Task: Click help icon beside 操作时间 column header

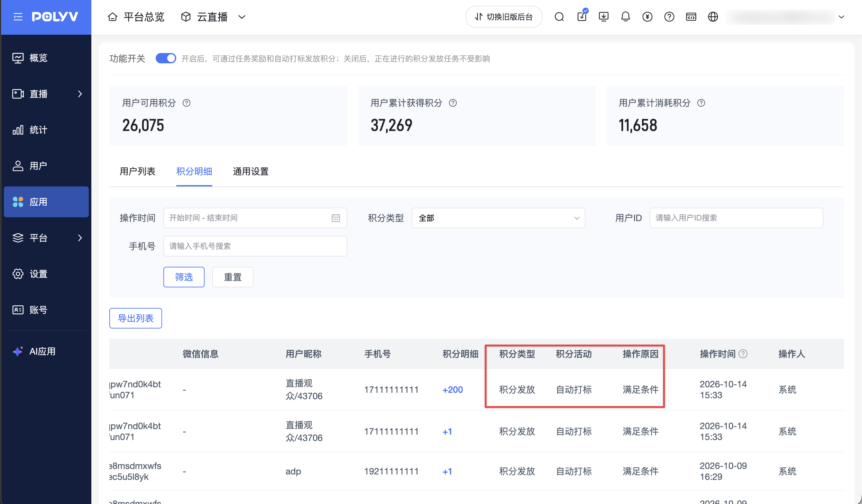Action: click(x=743, y=354)
